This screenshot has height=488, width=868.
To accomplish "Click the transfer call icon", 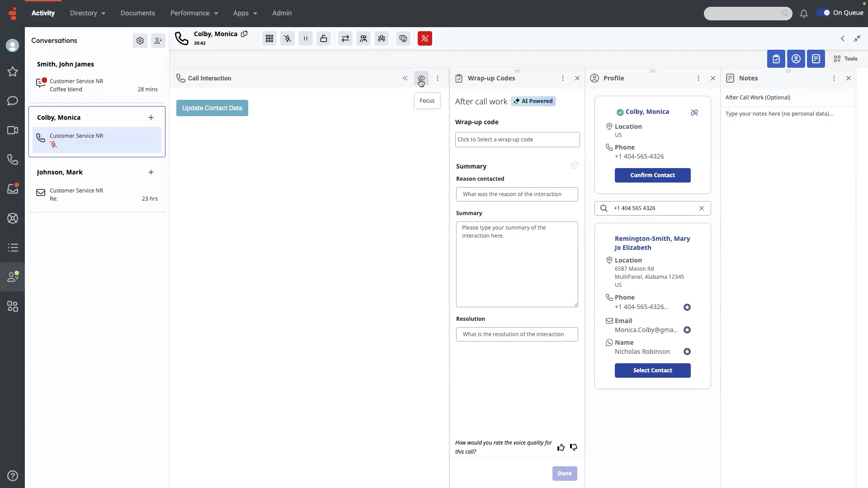I will 345,39.
